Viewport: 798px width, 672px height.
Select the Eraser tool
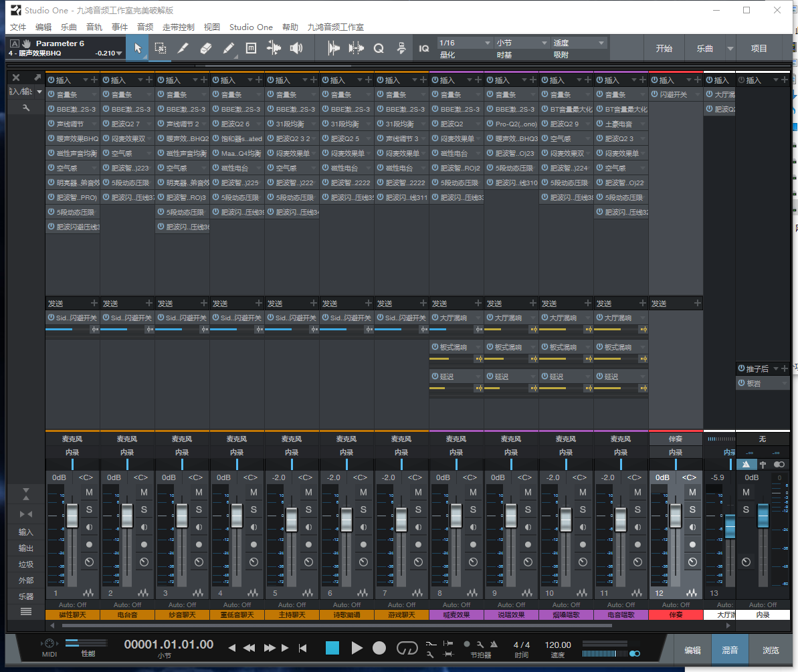point(205,48)
